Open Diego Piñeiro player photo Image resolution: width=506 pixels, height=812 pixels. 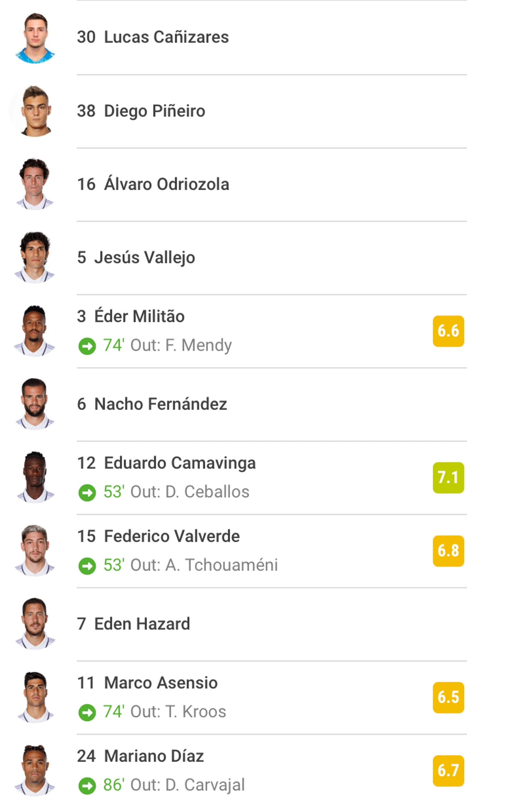[35, 111]
